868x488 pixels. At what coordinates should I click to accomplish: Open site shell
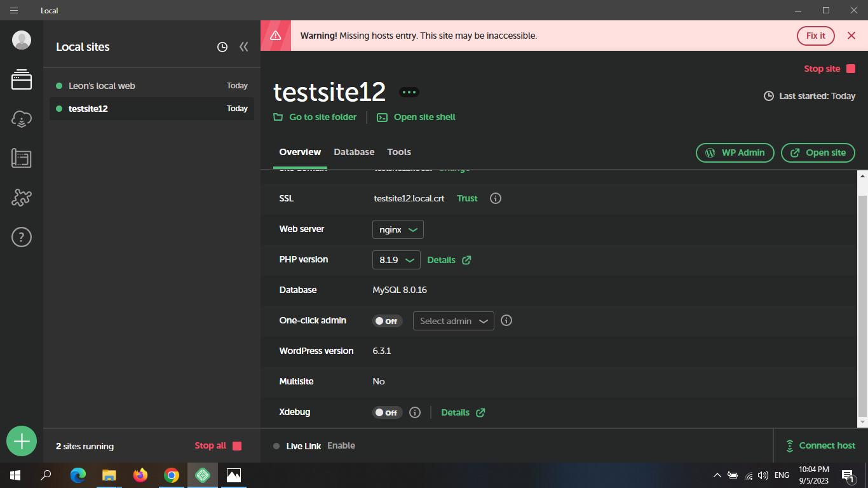416,117
